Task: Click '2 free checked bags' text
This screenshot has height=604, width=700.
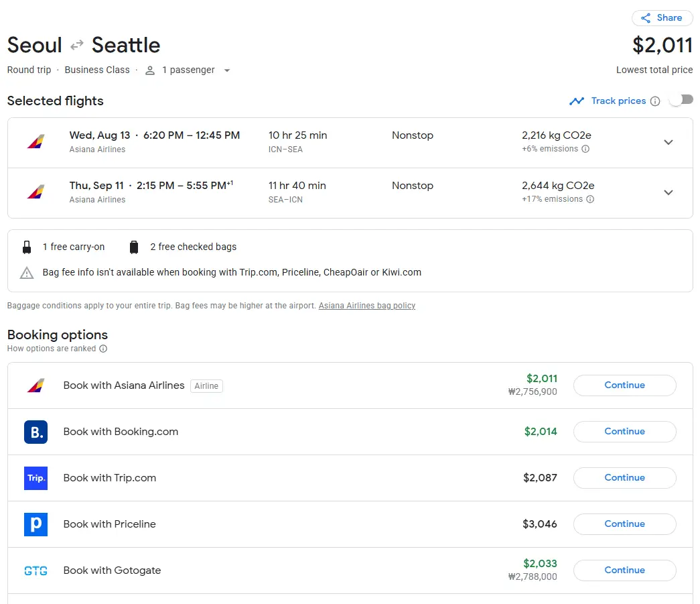Action: [x=194, y=247]
